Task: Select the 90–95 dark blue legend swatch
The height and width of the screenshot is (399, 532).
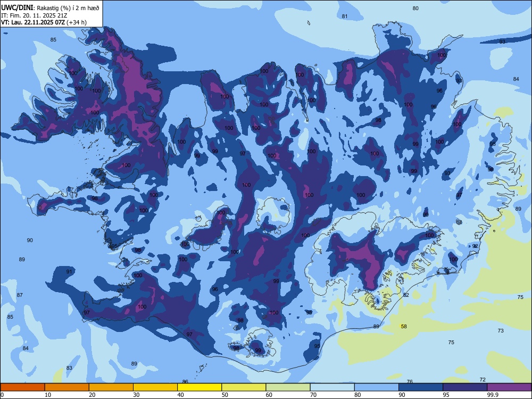Action: tap(421, 387)
